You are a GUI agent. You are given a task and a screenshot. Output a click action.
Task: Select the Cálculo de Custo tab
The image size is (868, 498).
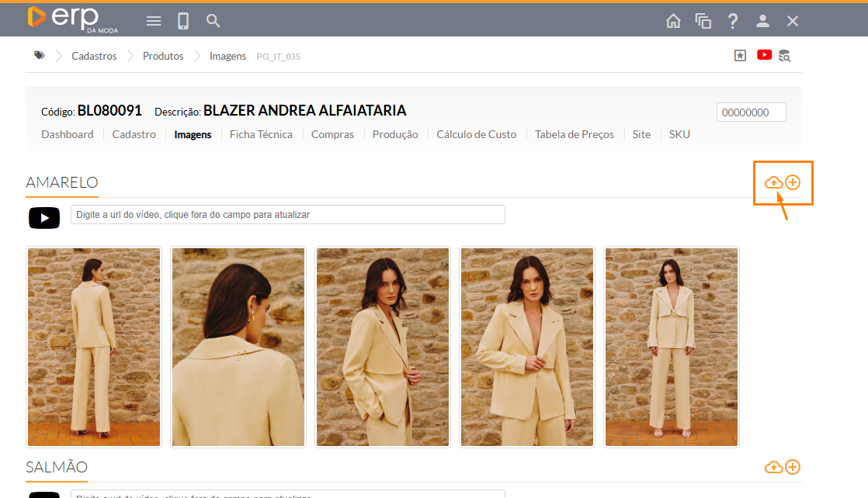pyautogui.click(x=476, y=134)
